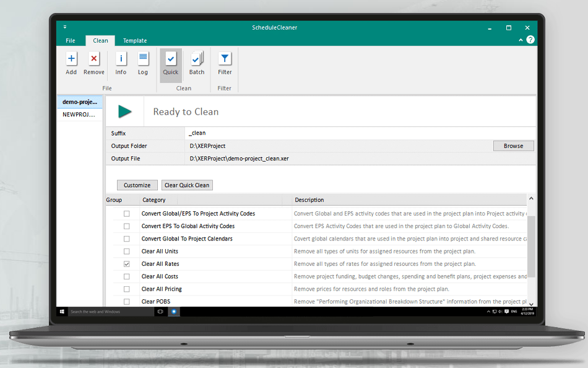The image size is (588, 368).
Task: Click the taskbar search box
Action: pyautogui.click(x=111, y=312)
